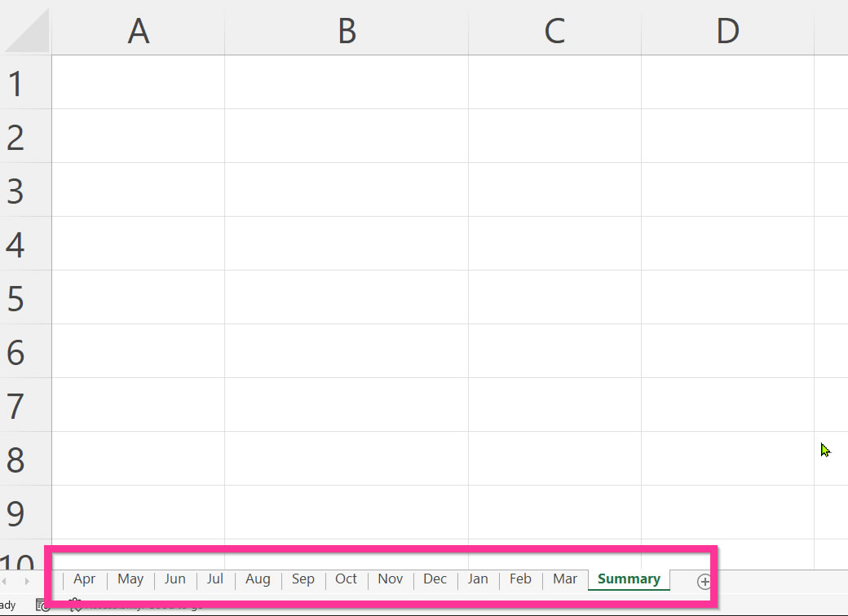Select the Jan sheet tab

click(x=478, y=579)
